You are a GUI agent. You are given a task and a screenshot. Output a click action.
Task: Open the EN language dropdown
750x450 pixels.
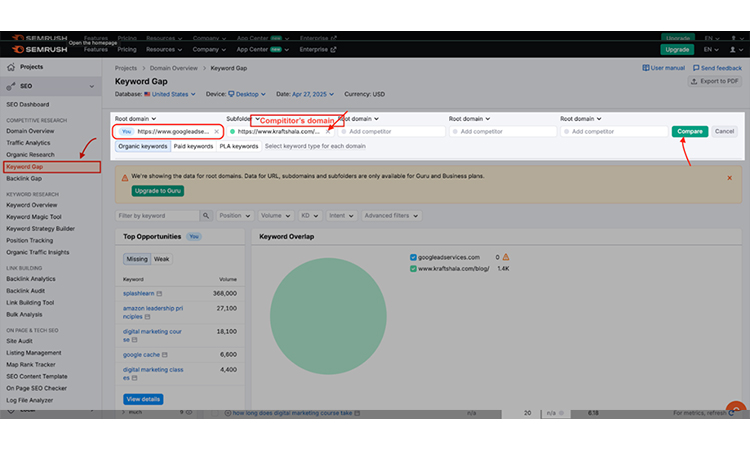(x=711, y=49)
